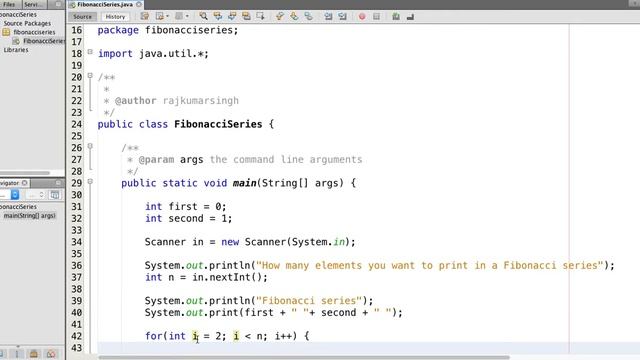This screenshot has height=360, width=640.
Task: Collapse the Javadoc fold at line 26
Action: coord(90,146)
